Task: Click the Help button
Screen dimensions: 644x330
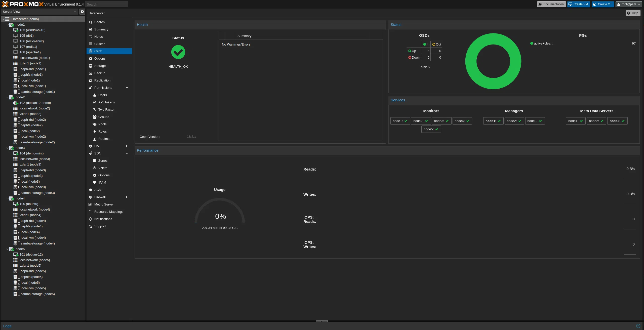Action: point(633,13)
